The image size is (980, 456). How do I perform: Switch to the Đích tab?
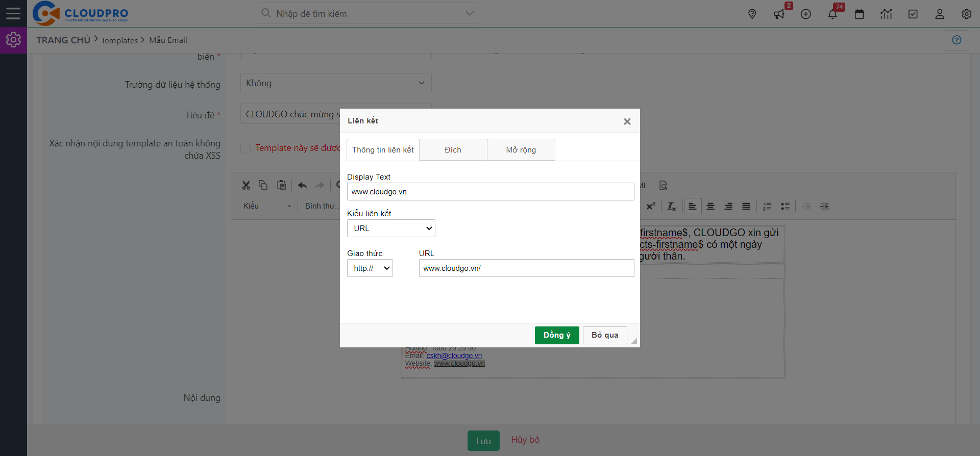pos(453,150)
